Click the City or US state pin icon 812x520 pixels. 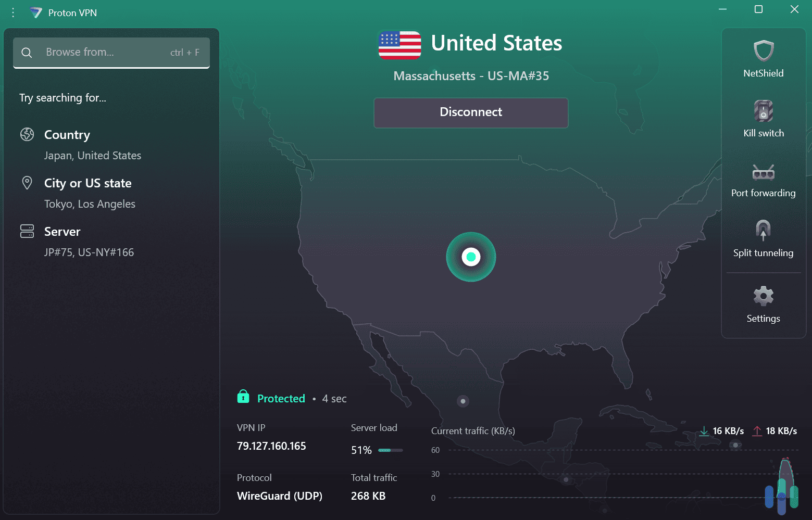(x=27, y=183)
